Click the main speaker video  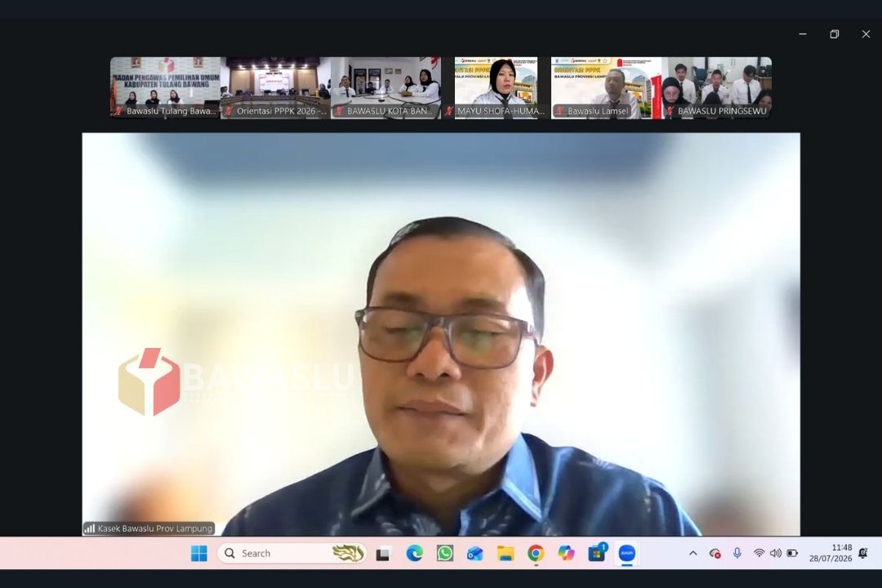pyautogui.click(x=441, y=334)
